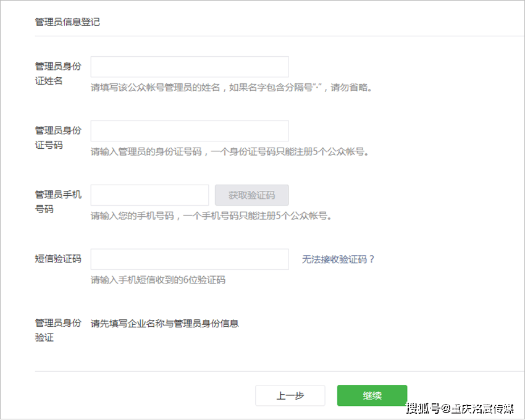Select the 管理员手机号码 input box

click(149, 195)
